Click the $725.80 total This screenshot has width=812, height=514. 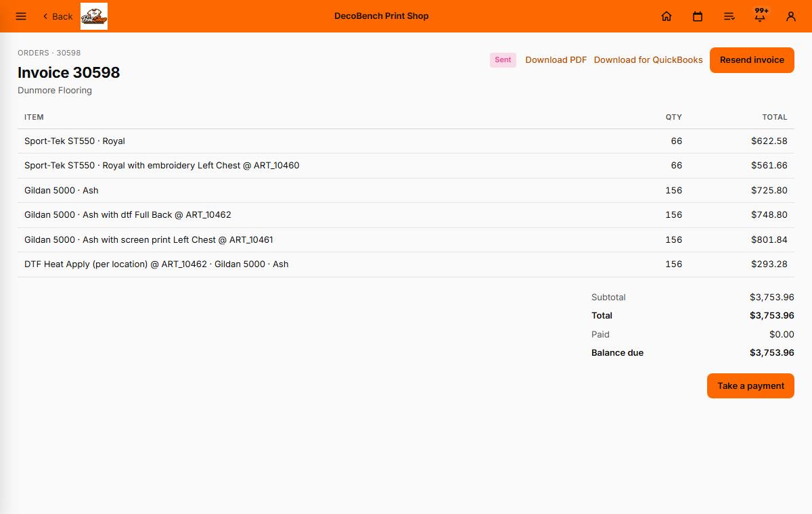click(x=769, y=191)
